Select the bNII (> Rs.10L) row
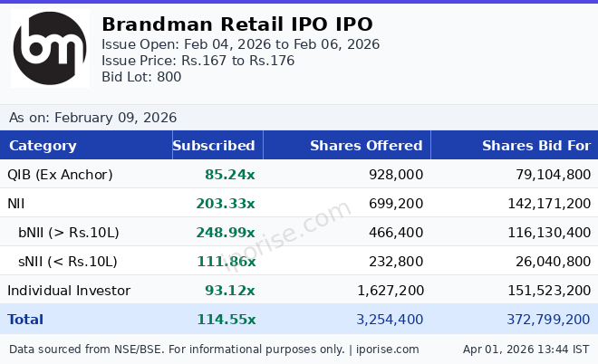 point(69,233)
